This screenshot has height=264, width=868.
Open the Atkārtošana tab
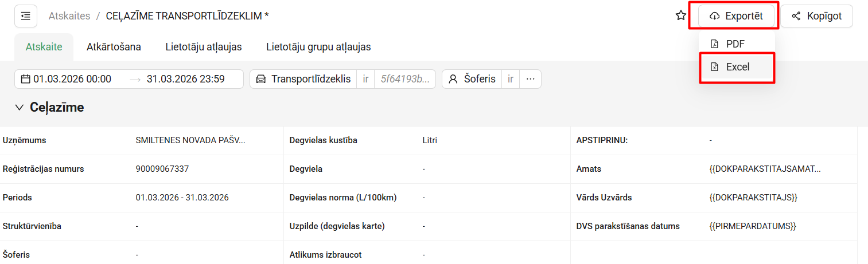click(114, 47)
